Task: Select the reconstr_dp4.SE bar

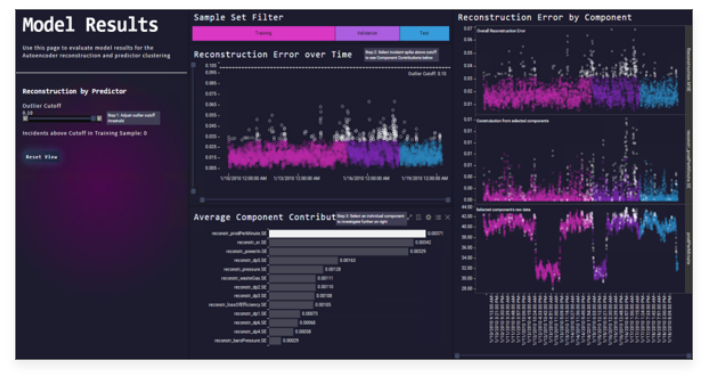Action: click(x=281, y=332)
